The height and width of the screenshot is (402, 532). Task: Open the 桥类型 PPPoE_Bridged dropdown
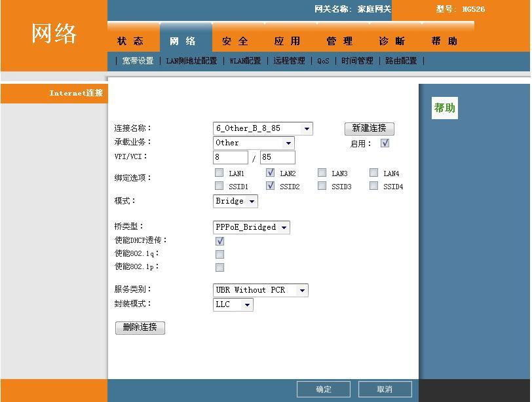coord(252,228)
